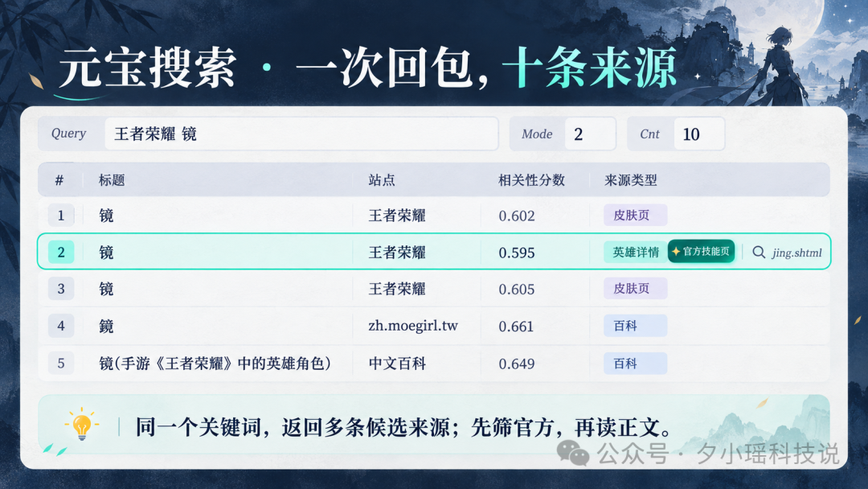Screen dimensions: 868x489
Task: Click the Cnt label
Action: point(649,134)
